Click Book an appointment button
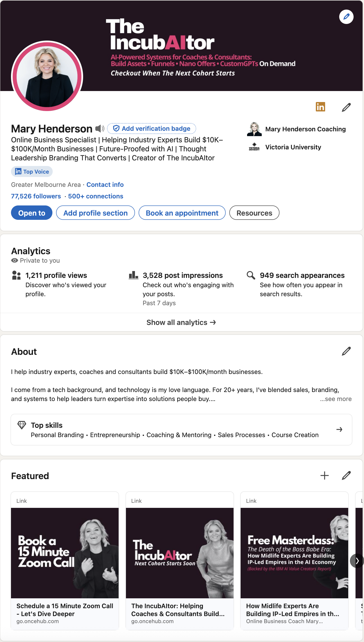 (x=182, y=213)
